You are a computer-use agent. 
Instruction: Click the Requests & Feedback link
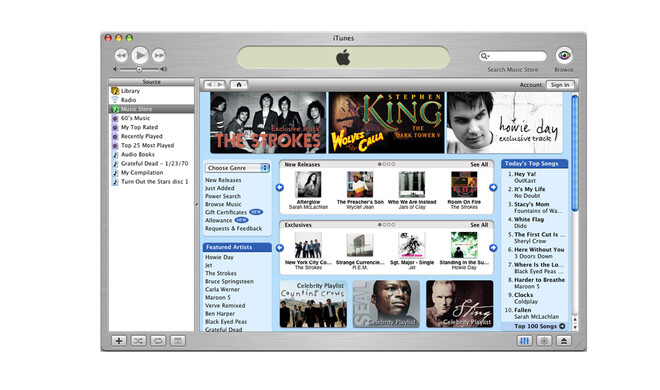[x=234, y=228]
